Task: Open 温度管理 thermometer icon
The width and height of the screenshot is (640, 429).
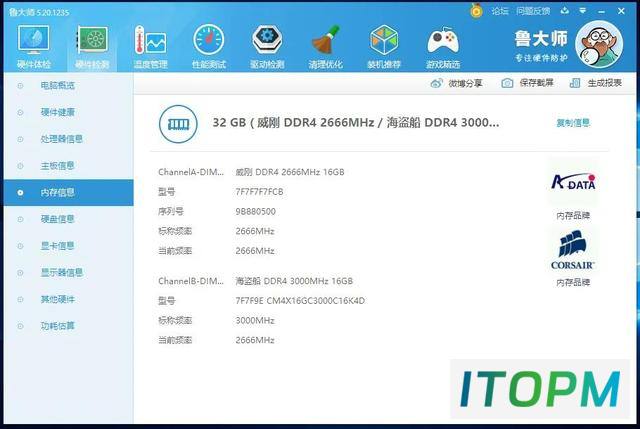Action: tap(150, 40)
